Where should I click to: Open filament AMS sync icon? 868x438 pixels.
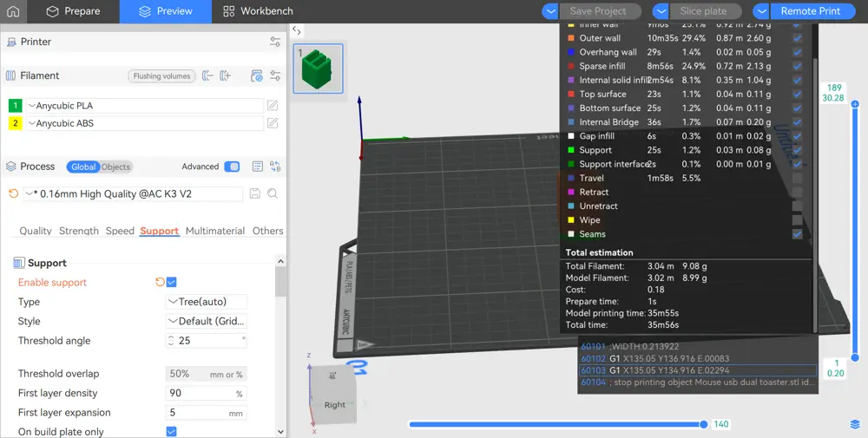[256, 75]
